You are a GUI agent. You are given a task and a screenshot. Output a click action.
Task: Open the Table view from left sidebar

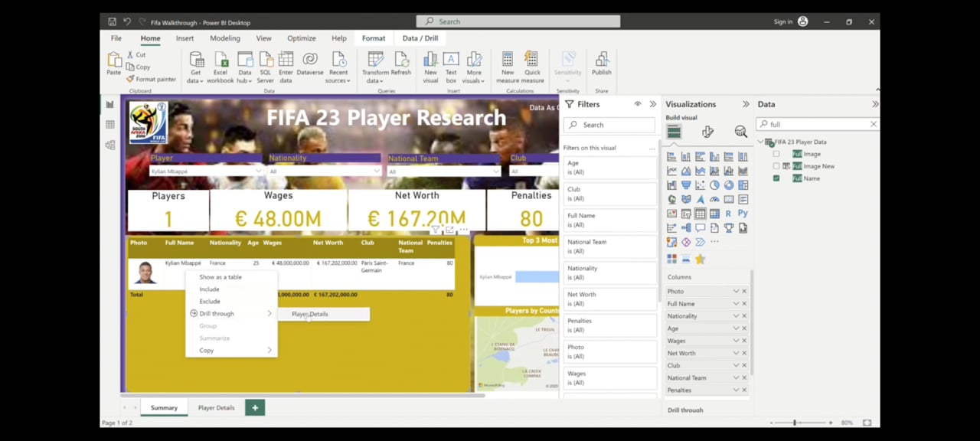[109, 125]
